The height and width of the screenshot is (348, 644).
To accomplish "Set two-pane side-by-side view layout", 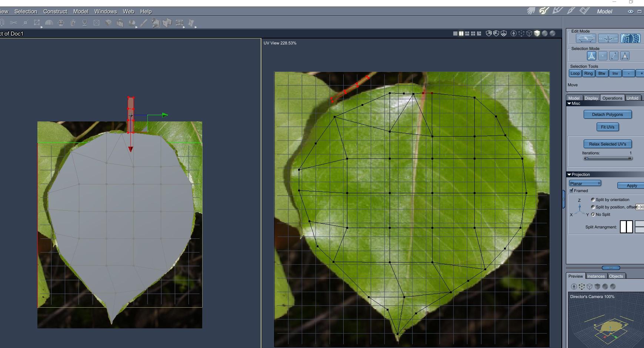I will point(461,33).
